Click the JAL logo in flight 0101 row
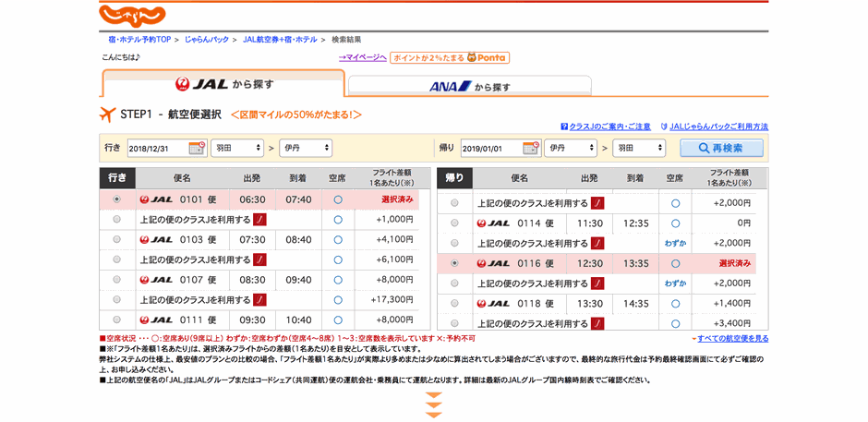The width and height of the screenshot is (868, 422). click(157, 200)
